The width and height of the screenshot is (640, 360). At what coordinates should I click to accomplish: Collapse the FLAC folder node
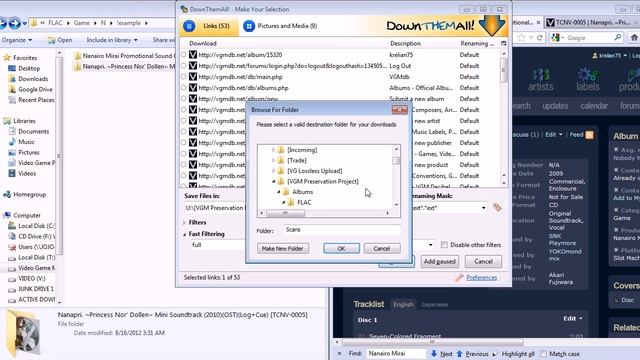(284, 202)
